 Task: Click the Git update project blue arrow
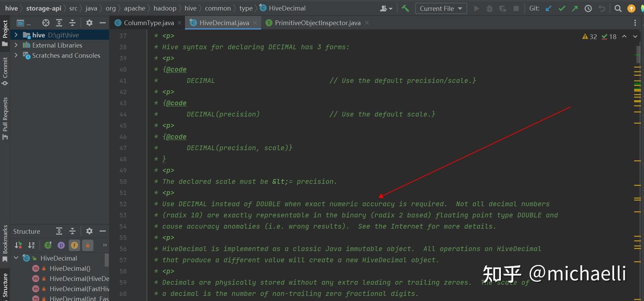click(549, 8)
